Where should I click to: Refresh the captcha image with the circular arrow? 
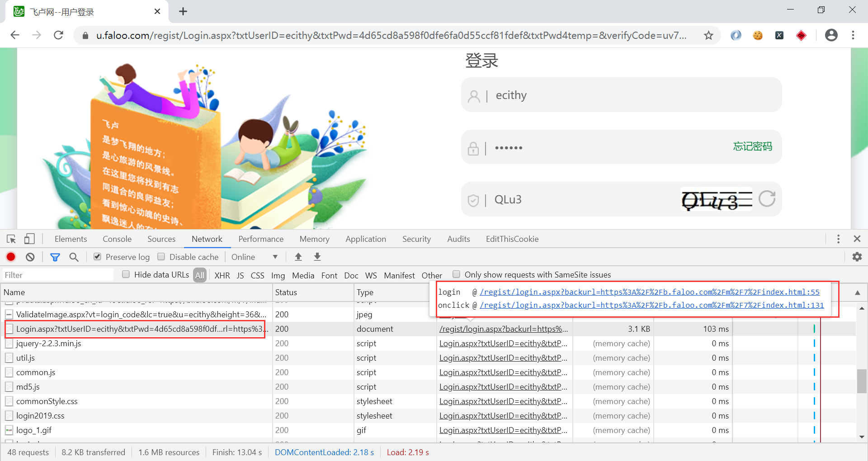coord(767,199)
